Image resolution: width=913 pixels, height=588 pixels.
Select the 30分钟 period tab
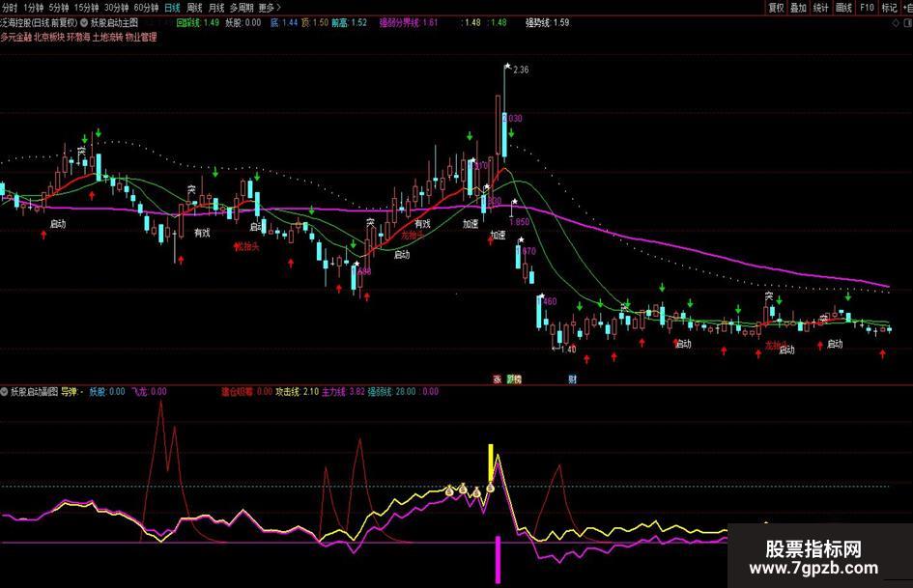point(116,8)
